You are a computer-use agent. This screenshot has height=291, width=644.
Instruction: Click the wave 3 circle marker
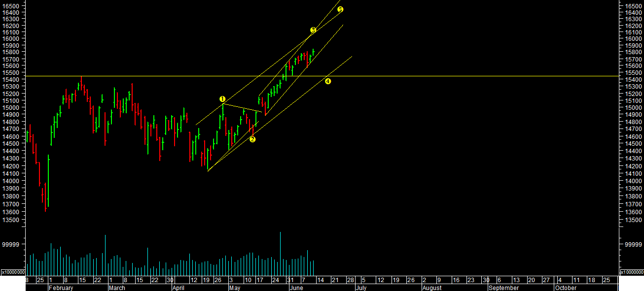point(313,30)
